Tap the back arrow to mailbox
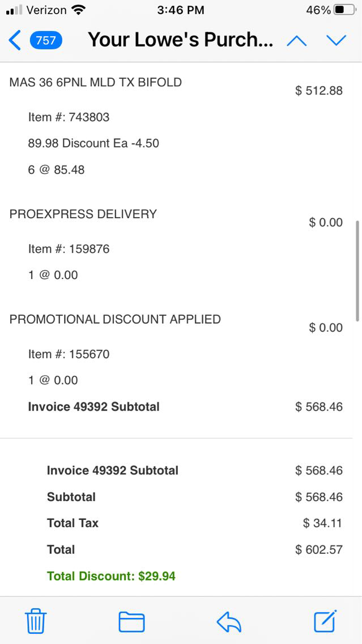The height and width of the screenshot is (644, 362). [x=15, y=40]
